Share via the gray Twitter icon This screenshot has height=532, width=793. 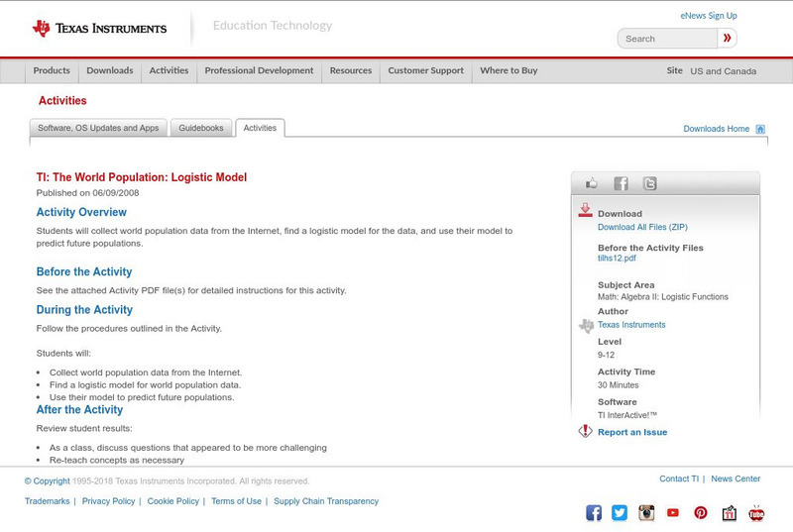[x=650, y=183]
